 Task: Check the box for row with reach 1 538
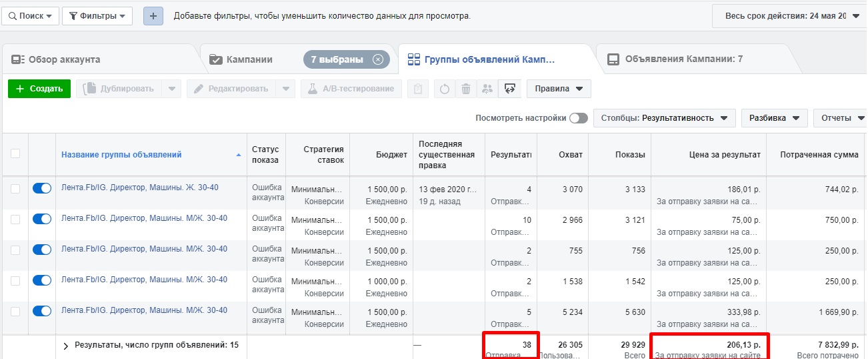click(x=15, y=280)
